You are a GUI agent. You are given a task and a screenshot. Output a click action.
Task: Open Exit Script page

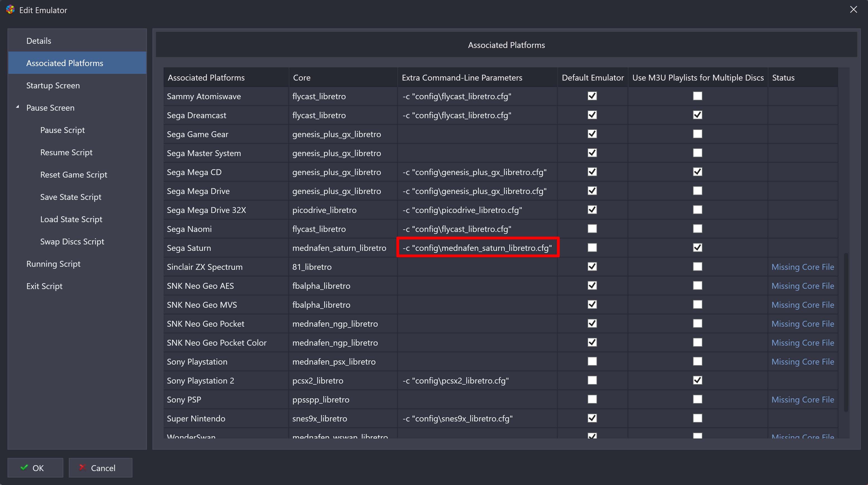point(77,286)
